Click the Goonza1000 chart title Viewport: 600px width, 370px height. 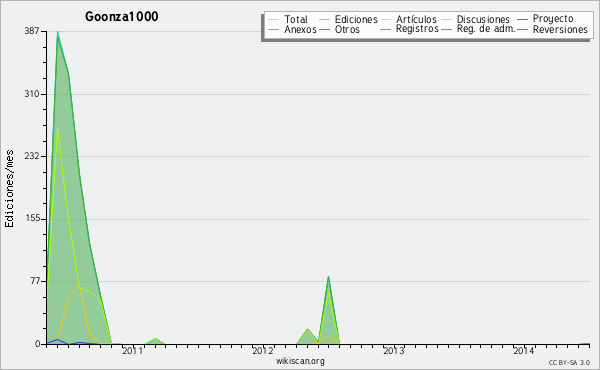pos(122,16)
